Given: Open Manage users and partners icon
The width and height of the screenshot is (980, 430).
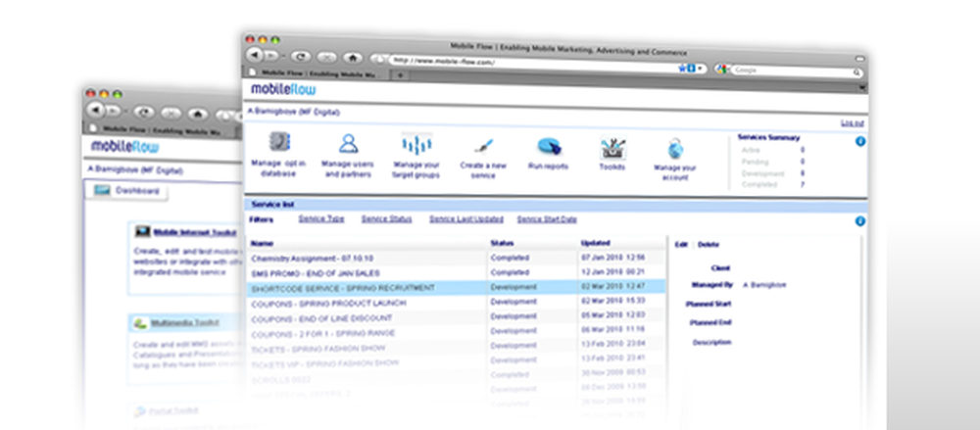Looking at the screenshot, I should tap(348, 143).
